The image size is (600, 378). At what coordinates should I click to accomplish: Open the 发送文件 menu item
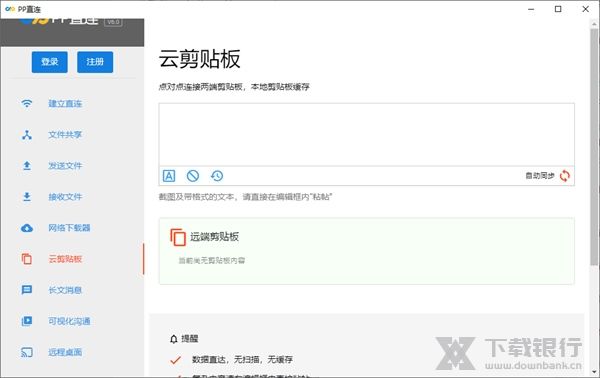tap(65, 166)
